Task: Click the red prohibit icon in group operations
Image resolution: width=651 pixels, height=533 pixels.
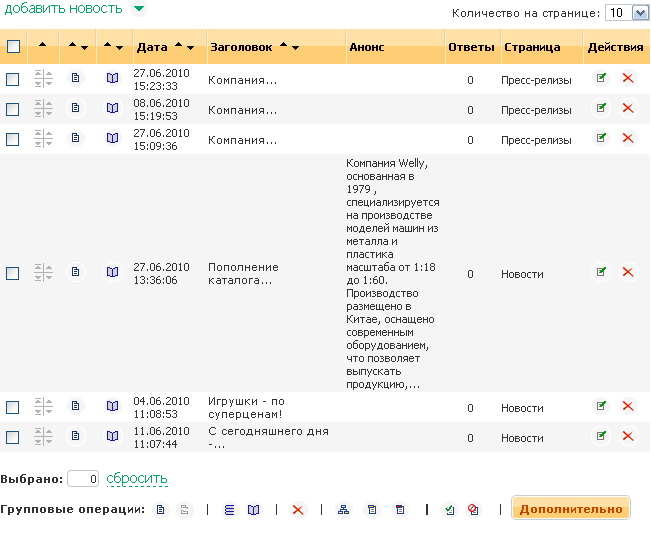Action: click(473, 510)
